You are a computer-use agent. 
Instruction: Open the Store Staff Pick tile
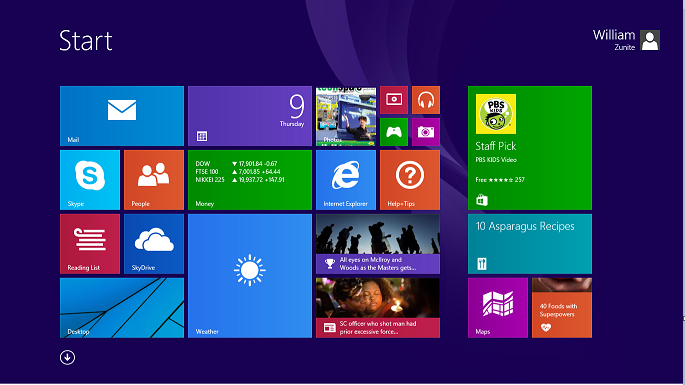point(530,148)
